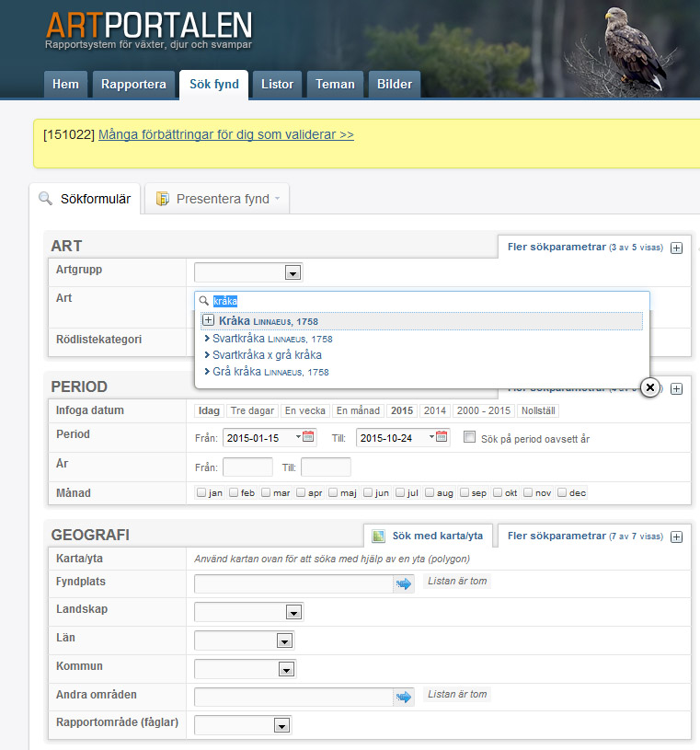Open the Sök med karta/yta map search
Screen dimensions: 700x750
coord(429,536)
